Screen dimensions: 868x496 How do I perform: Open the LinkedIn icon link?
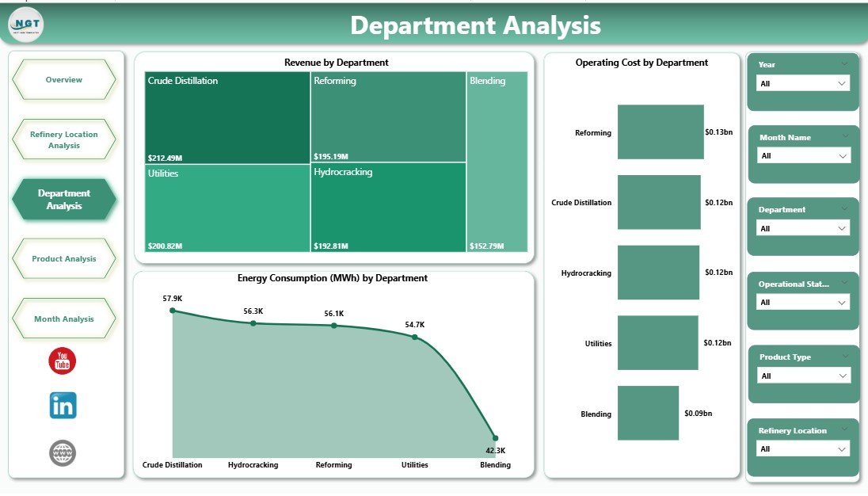63,405
